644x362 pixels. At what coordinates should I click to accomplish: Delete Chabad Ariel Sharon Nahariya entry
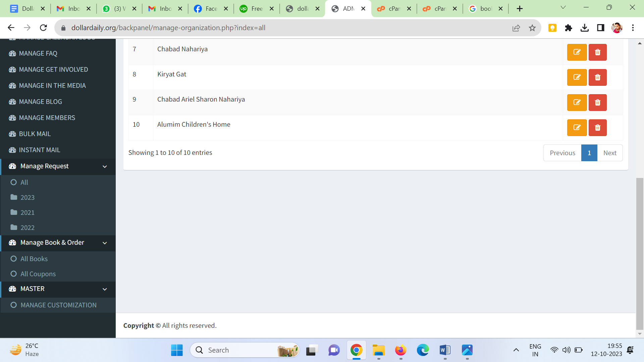597,103
